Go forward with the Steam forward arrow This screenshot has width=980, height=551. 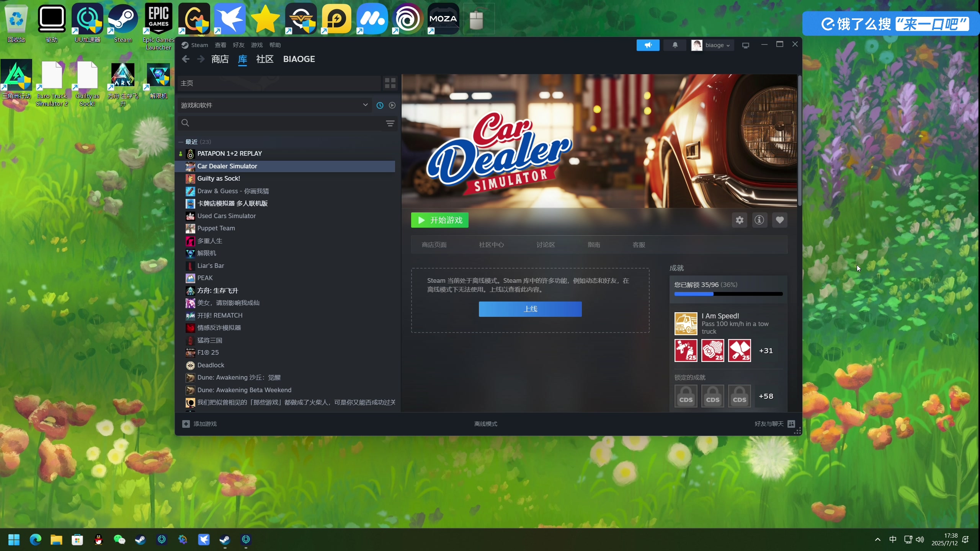(201, 59)
